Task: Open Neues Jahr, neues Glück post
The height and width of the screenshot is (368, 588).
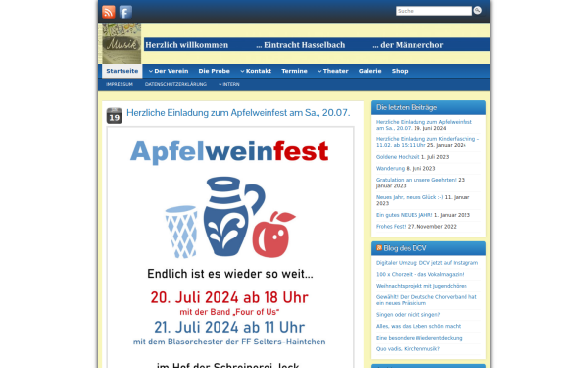Action: (410, 197)
